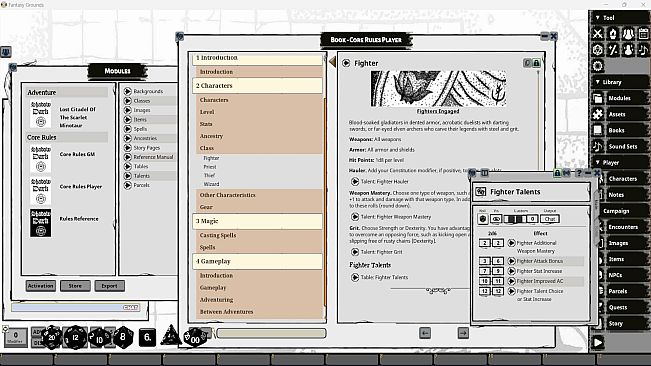This screenshot has height=366, width=651.
Task: Collapse the Player section header
Action: [619, 163]
